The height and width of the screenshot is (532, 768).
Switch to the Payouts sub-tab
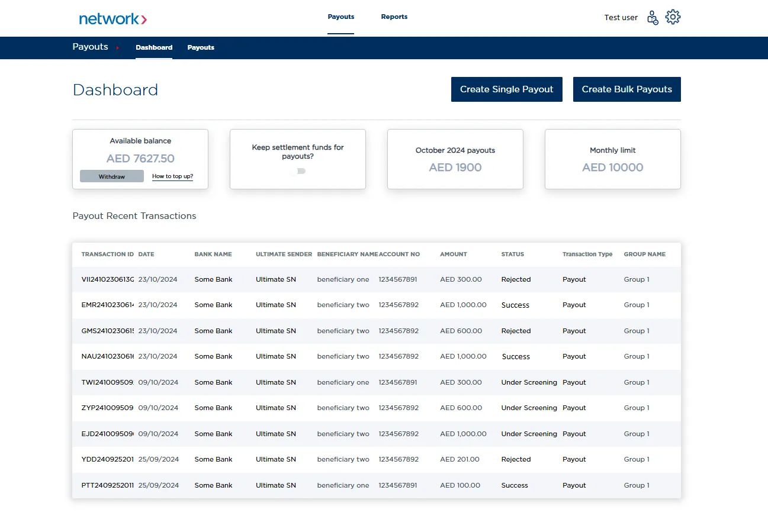(x=201, y=47)
